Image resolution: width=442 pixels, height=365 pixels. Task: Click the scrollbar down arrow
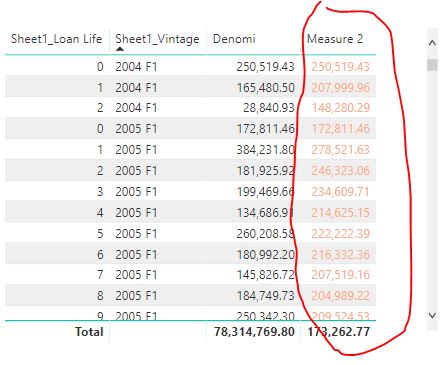click(x=432, y=315)
